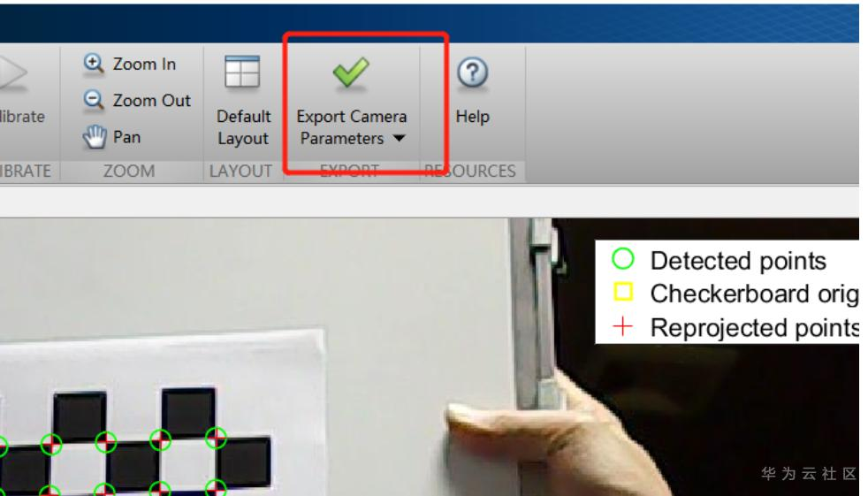Select the Pan hand tool icon
Image resolution: width=868 pixels, height=496 pixels.
coord(94,137)
